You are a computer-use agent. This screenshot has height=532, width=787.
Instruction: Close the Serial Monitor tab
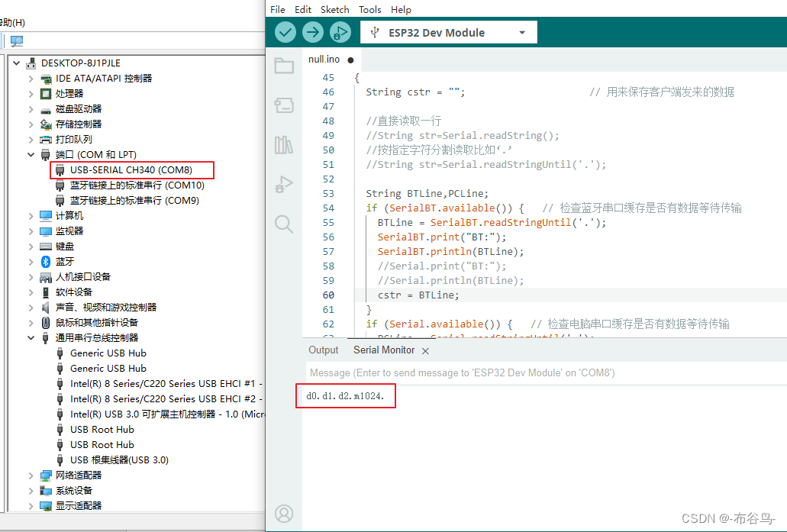(x=426, y=350)
